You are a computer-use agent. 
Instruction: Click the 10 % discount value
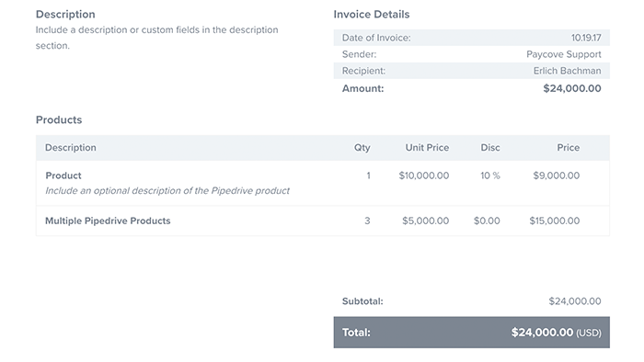pos(490,175)
